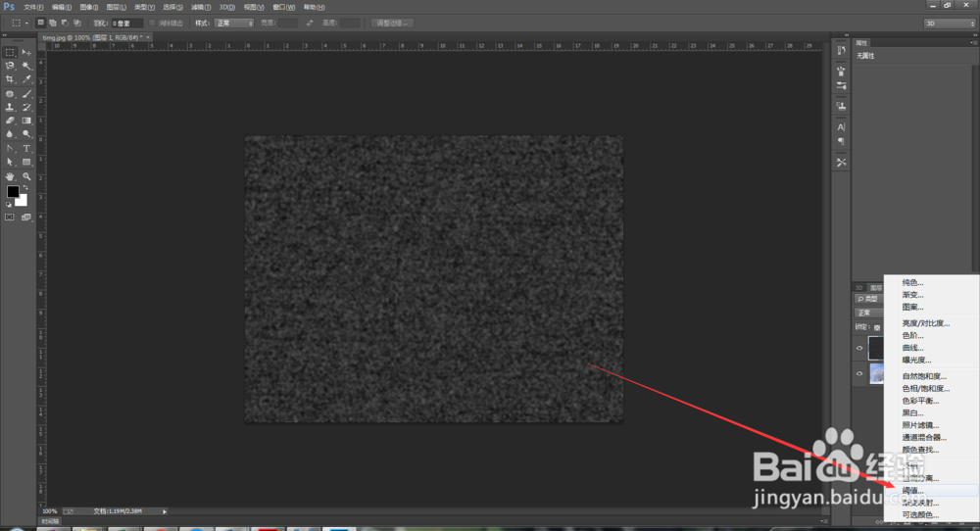Select the Hand tool
Image resolution: width=980 pixels, height=531 pixels.
(10, 176)
